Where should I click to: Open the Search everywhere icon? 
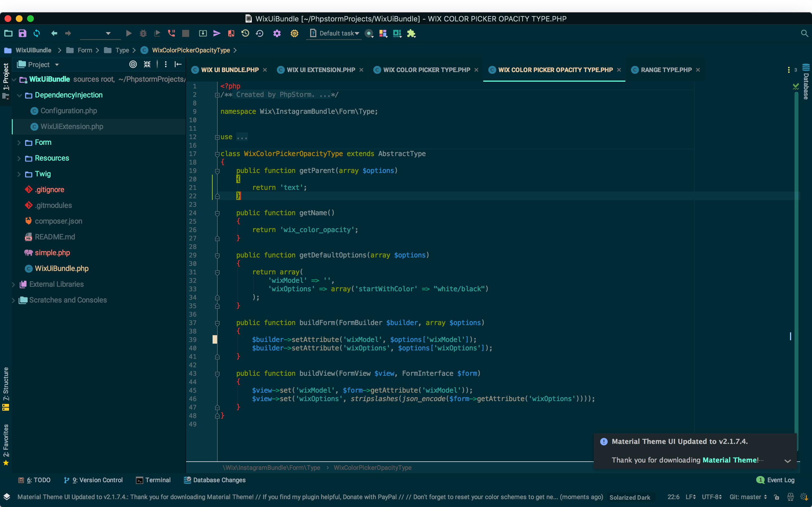point(805,33)
